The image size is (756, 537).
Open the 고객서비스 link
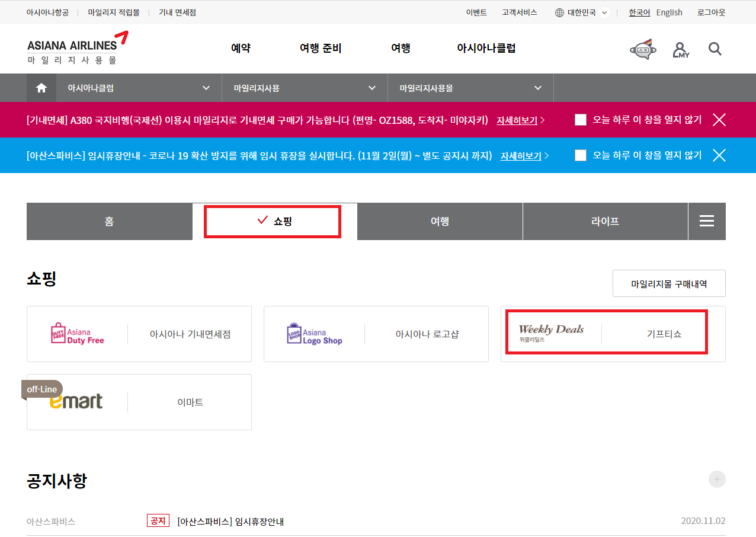point(520,12)
